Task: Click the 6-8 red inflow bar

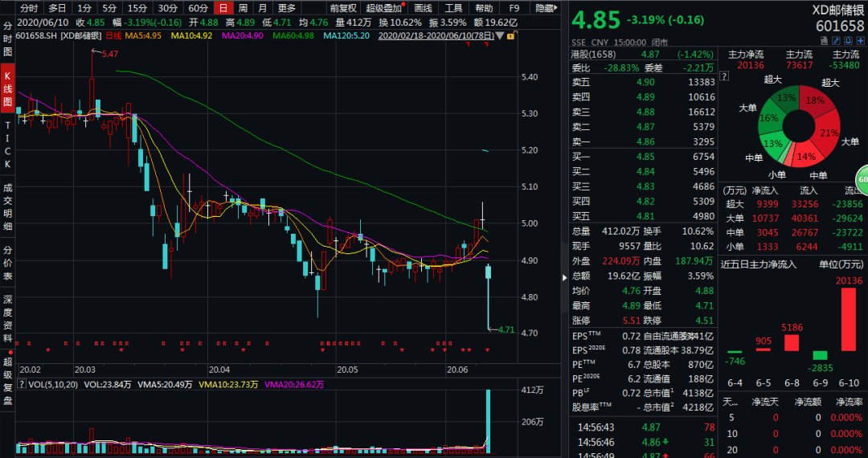Action: pos(792,342)
